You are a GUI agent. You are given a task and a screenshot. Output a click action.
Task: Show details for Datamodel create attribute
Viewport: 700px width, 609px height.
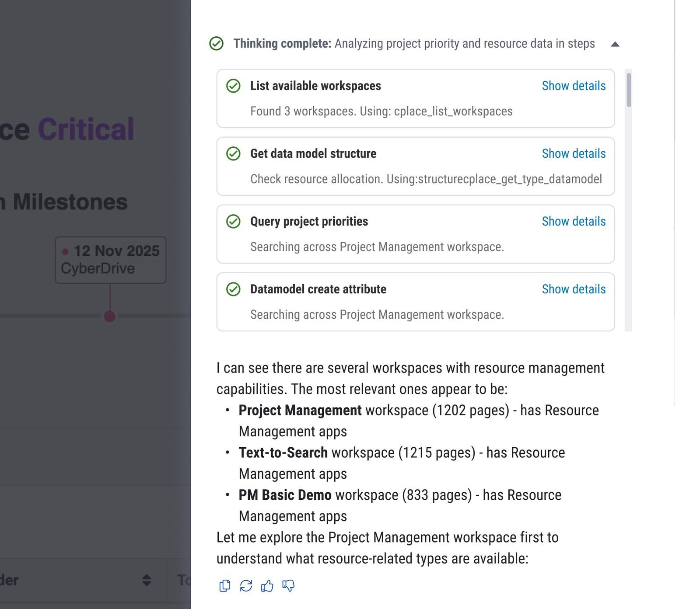[x=574, y=289]
